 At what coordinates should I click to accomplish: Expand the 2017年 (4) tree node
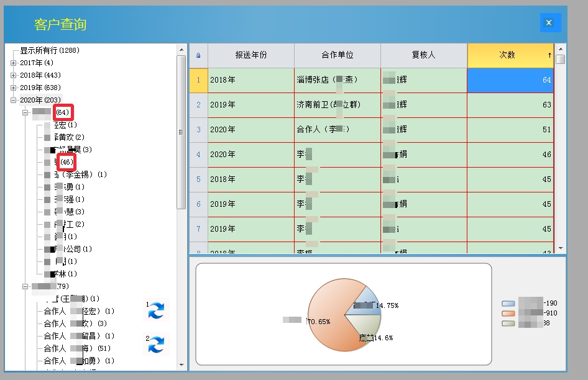pyautogui.click(x=14, y=63)
